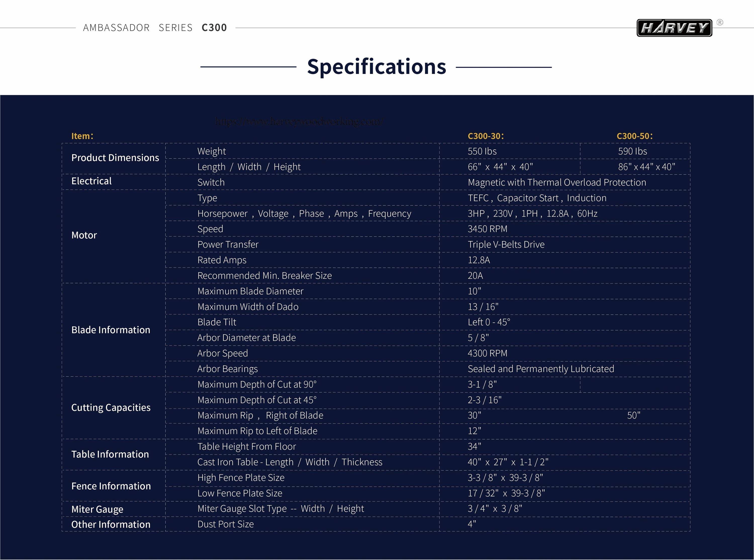Screen dimensions: 754x560
Task: Click 'Maximum Blade Diameter' label
Action: click(x=250, y=291)
